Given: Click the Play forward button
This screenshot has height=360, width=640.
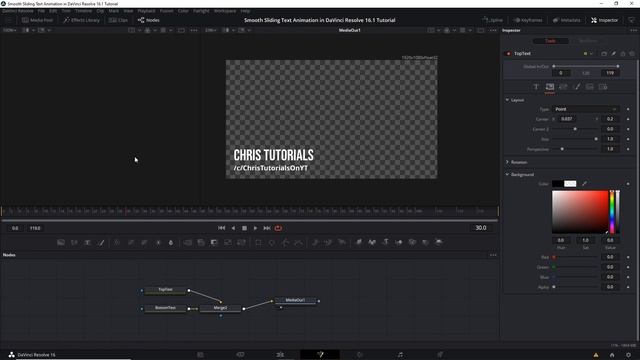Looking at the screenshot, I should [256, 228].
